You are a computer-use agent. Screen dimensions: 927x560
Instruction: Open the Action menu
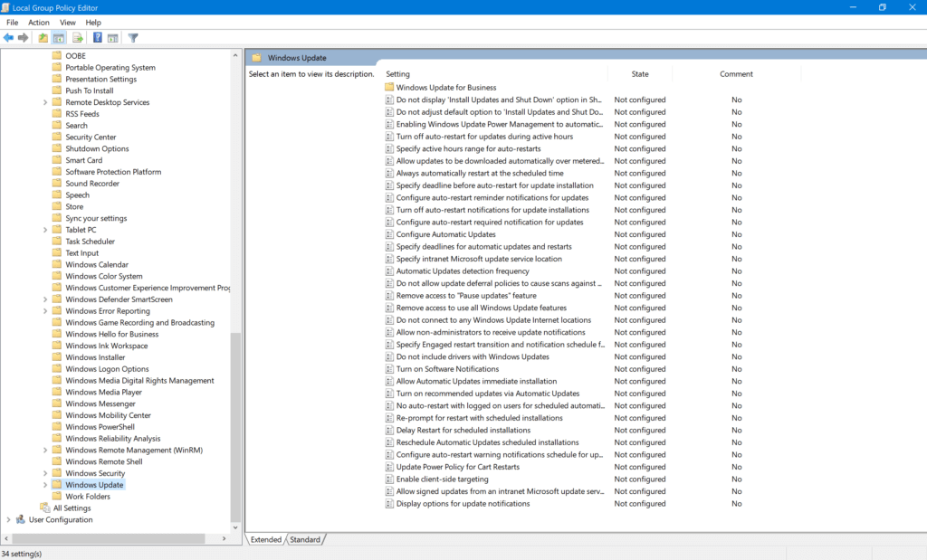38,23
